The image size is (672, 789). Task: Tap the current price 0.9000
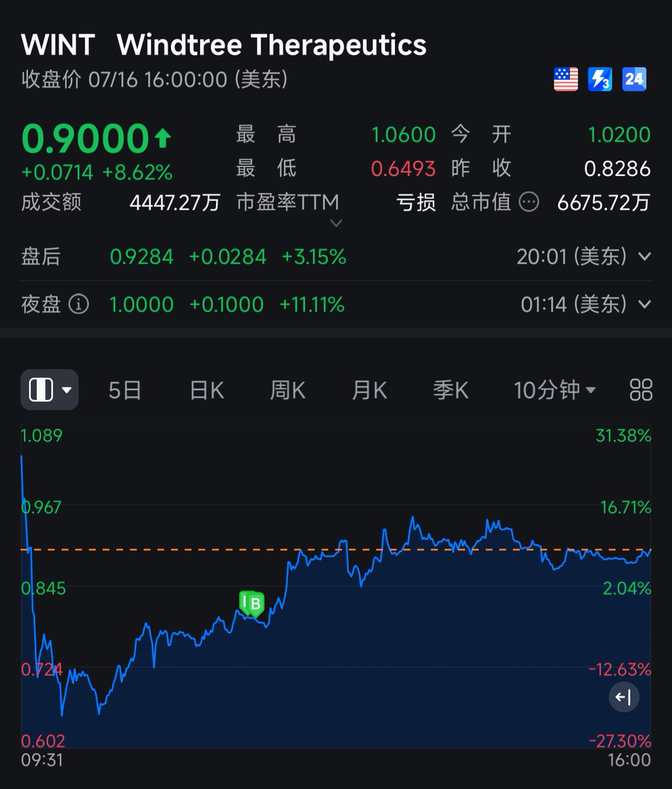pyautogui.click(x=85, y=139)
